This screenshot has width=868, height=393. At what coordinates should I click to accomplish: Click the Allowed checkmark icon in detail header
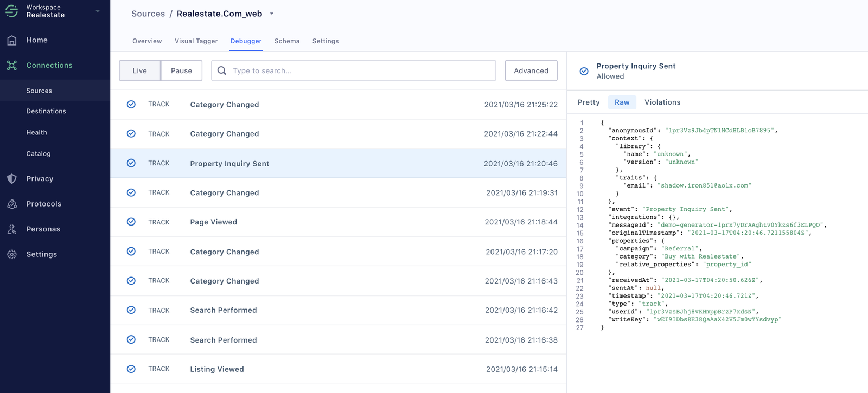tap(584, 71)
